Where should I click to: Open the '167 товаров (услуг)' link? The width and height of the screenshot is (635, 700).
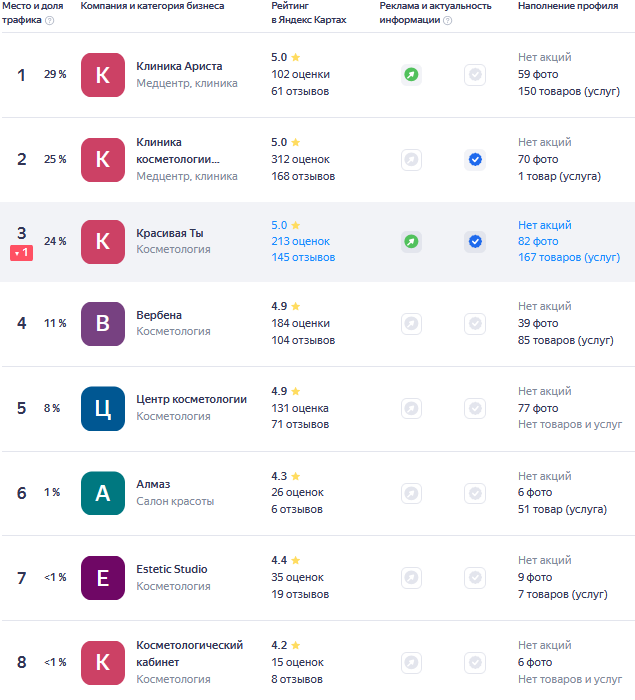point(569,258)
